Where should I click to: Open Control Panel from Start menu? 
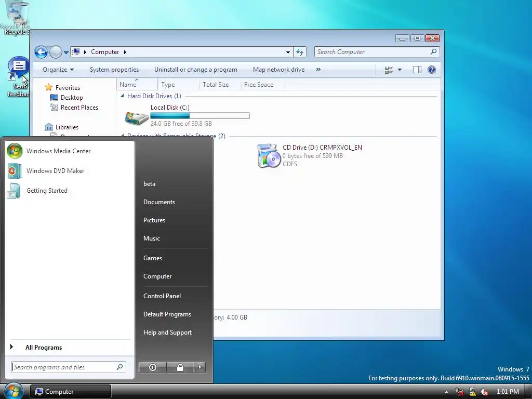162,296
